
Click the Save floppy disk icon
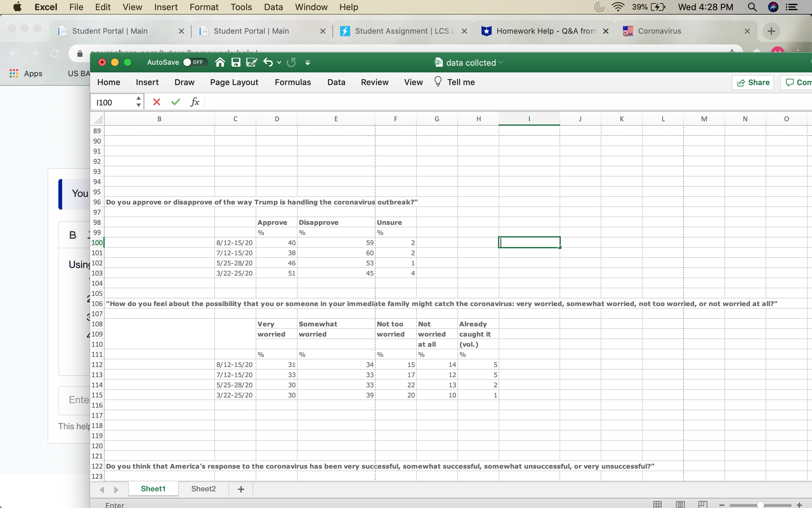[236, 62]
